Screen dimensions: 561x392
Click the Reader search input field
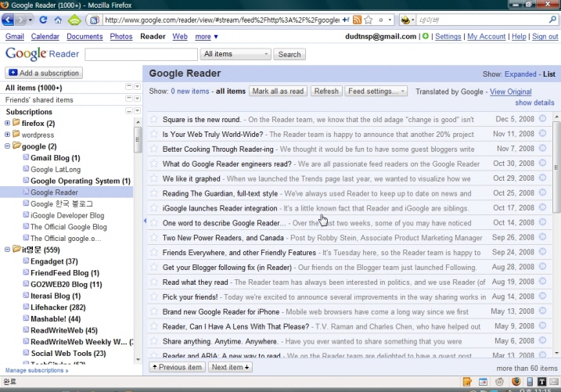pos(141,54)
